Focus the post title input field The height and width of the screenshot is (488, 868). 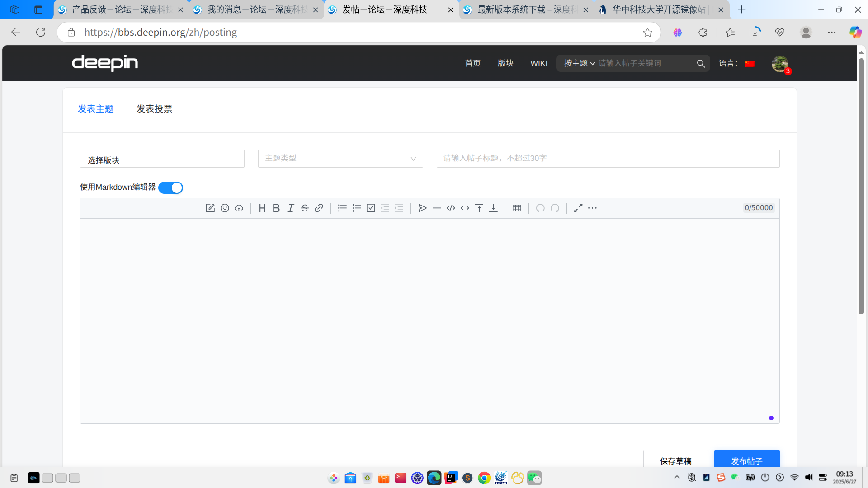coord(608,159)
